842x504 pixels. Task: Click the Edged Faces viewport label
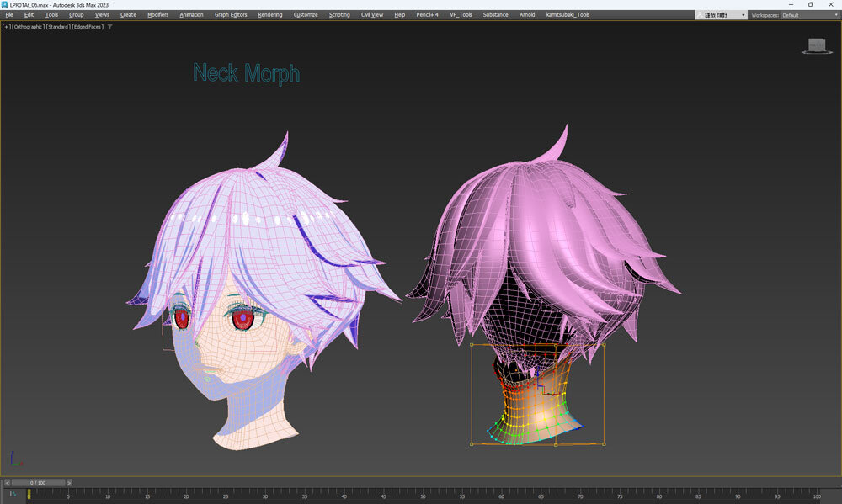pos(88,27)
